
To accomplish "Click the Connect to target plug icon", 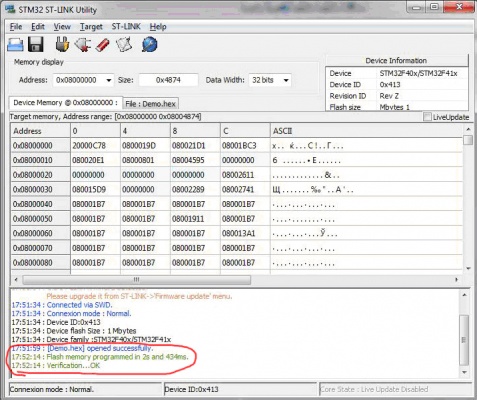I will pyautogui.click(x=62, y=44).
